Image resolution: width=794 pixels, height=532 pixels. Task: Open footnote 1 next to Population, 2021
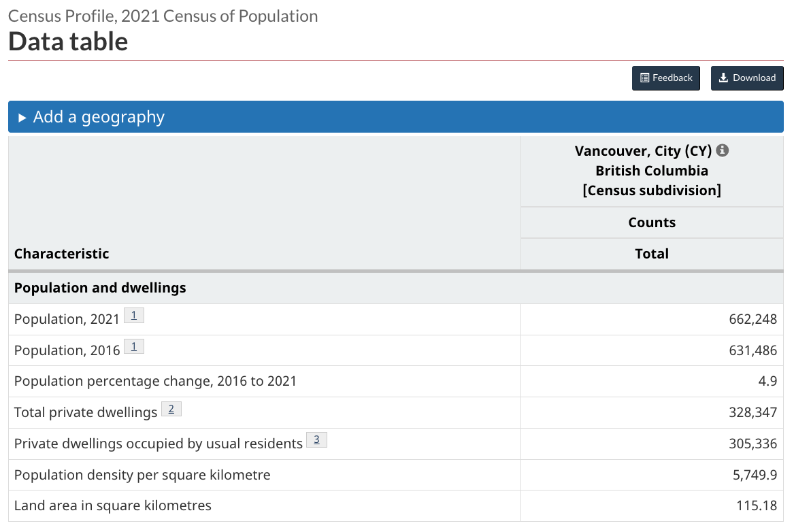[x=134, y=316]
